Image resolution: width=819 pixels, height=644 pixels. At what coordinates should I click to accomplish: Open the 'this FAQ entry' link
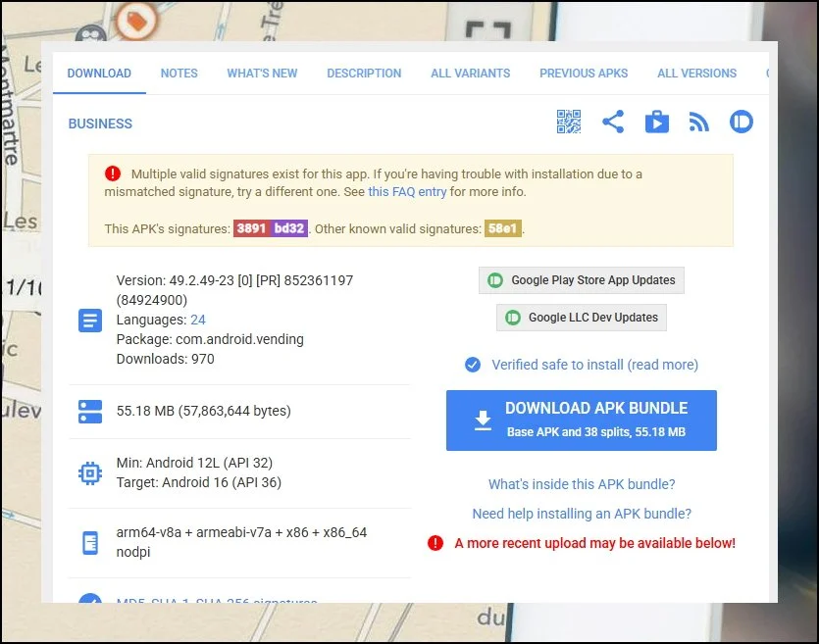pyautogui.click(x=407, y=192)
